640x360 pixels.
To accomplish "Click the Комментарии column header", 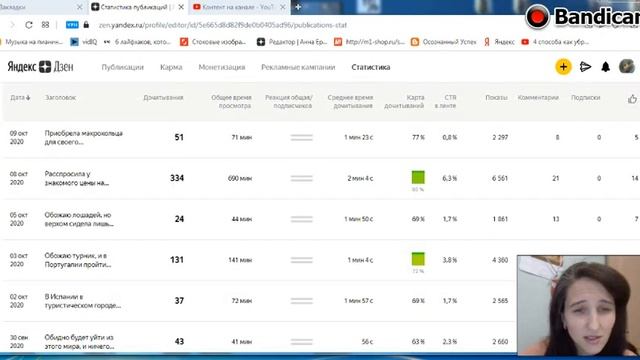I will [x=538, y=98].
